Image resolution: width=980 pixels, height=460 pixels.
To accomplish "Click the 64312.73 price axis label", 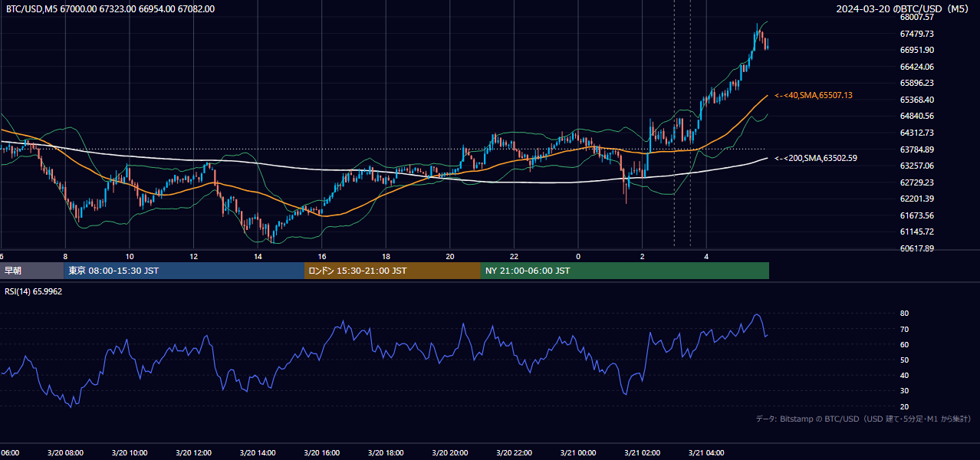I will coord(917,133).
